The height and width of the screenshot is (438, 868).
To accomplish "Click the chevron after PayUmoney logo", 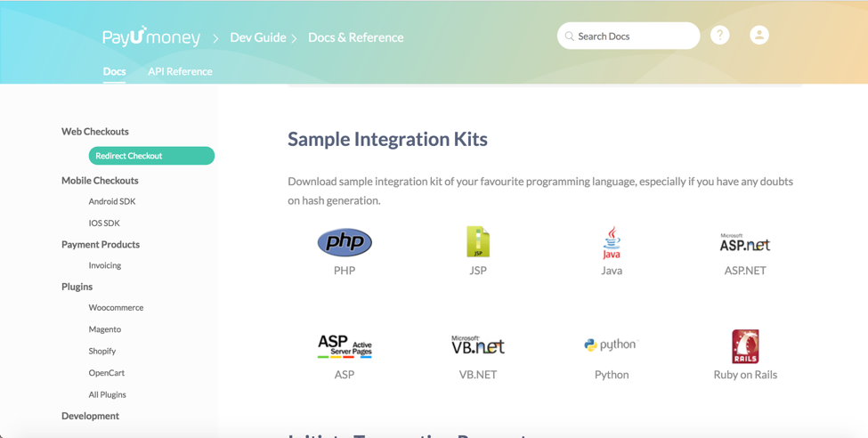I will tap(215, 38).
